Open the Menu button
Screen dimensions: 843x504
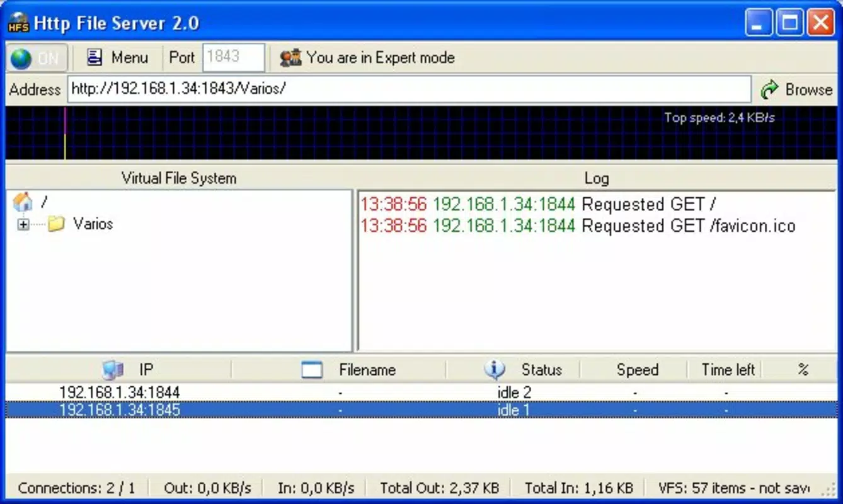tap(118, 58)
